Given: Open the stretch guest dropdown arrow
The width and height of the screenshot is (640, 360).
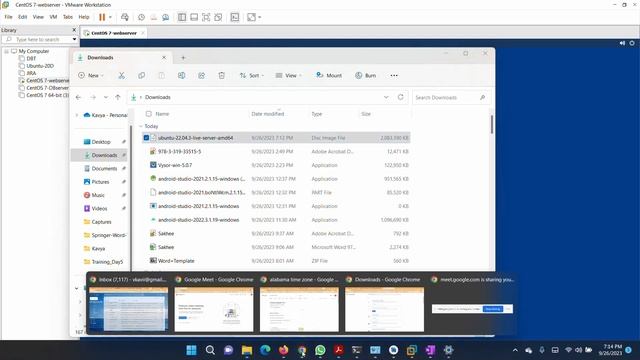Looking at the screenshot, I should [x=260, y=17].
